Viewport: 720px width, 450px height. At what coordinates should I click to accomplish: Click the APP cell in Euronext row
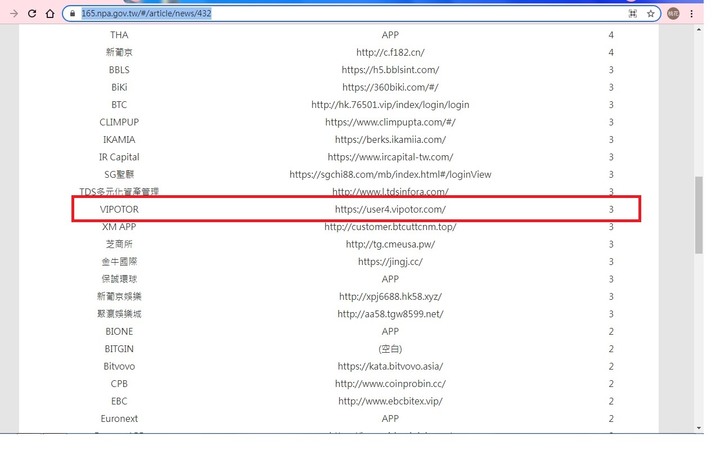(390, 419)
